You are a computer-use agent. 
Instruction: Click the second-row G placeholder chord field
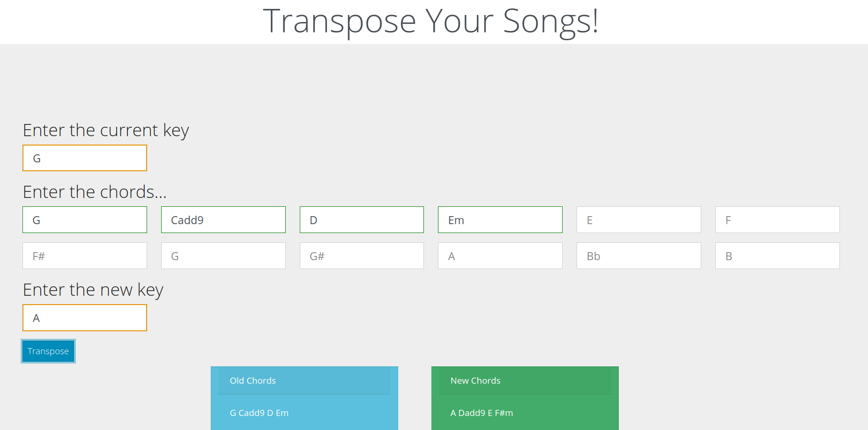[223, 256]
